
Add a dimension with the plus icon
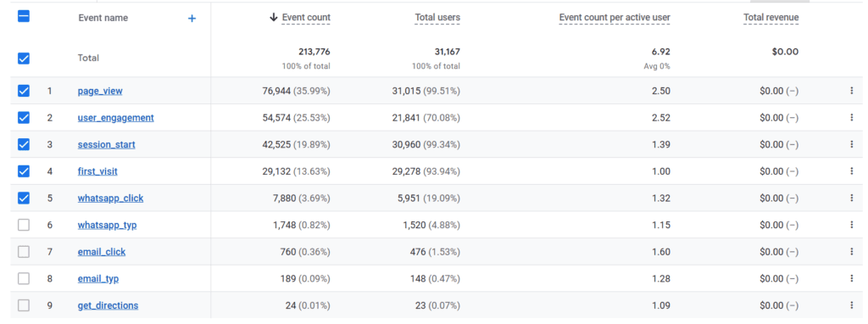point(192,19)
